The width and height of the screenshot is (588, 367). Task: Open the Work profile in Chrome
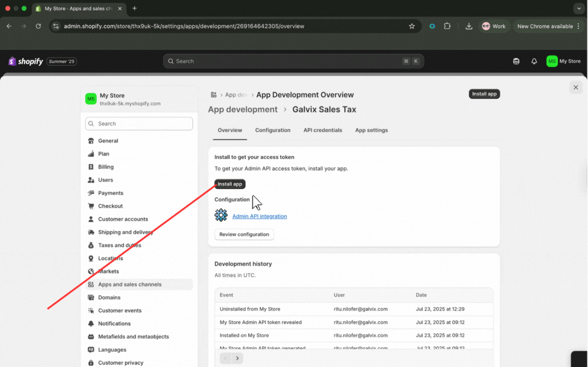tap(494, 27)
